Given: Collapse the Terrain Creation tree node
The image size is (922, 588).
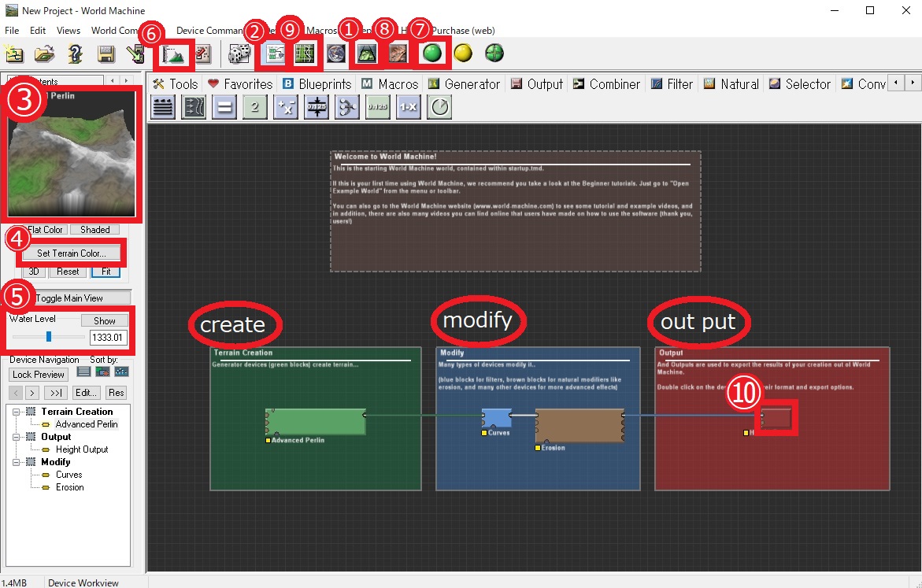Looking at the screenshot, I should 17,412.
